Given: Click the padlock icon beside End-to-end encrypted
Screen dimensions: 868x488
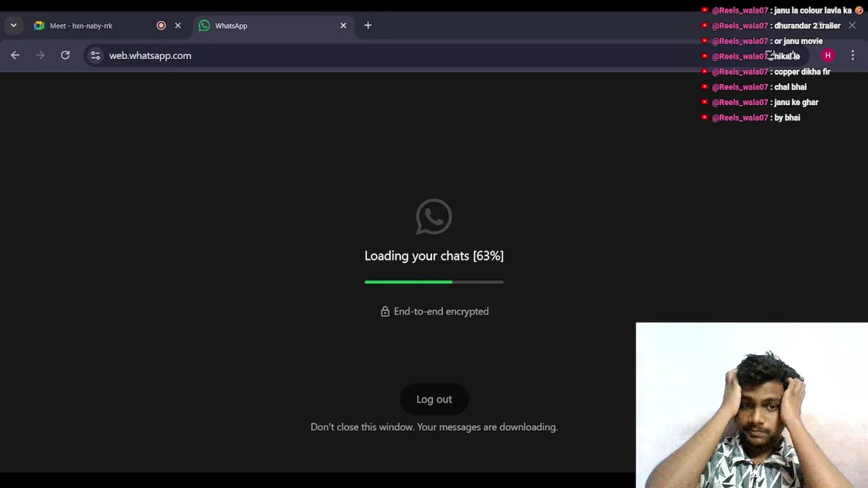Looking at the screenshot, I should (385, 311).
